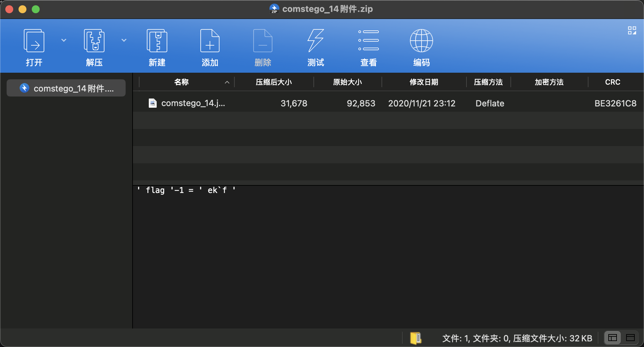Click the Compressed size (压缩后大小) column header
This screenshot has width=644, height=347.
pyautogui.click(x=274, y=82)
